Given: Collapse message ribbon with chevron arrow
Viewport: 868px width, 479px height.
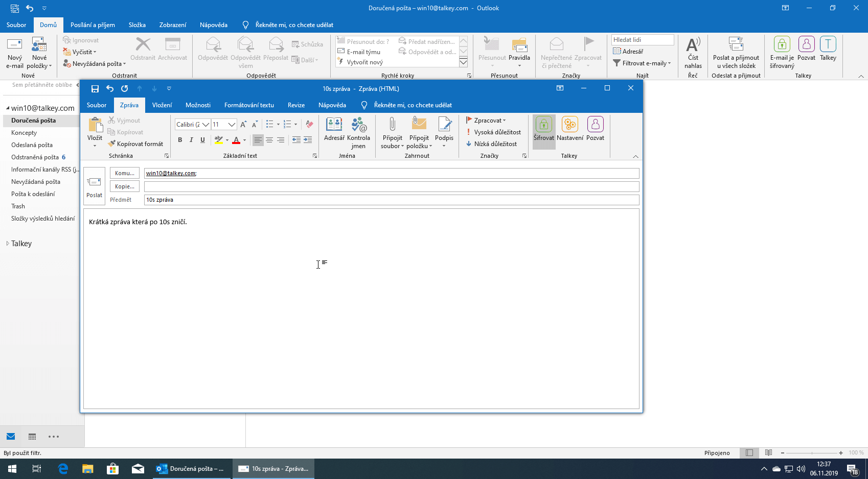Looking at the screenshot, I should [635, 156].
